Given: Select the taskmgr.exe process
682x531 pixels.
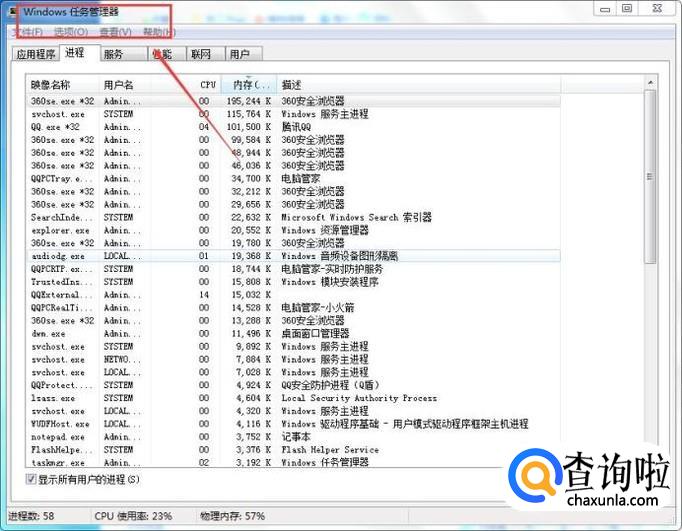Looking at the screenshot, I should click(294, 462).
